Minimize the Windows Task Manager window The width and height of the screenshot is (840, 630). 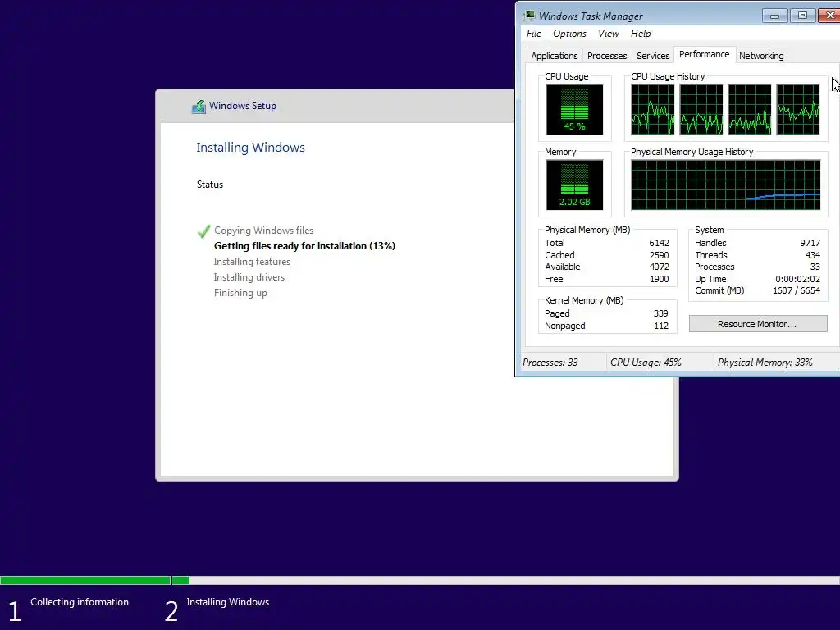point(774,16)
